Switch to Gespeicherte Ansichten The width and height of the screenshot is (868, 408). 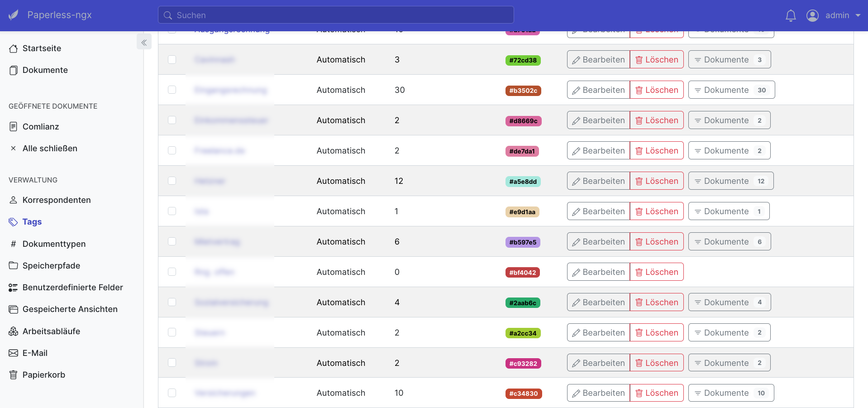tap(70, 309)
